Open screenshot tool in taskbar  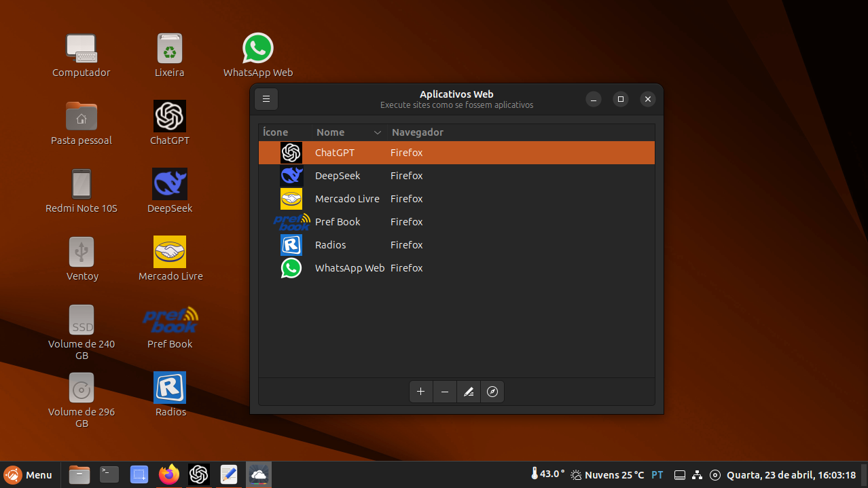tap(139, 475)
